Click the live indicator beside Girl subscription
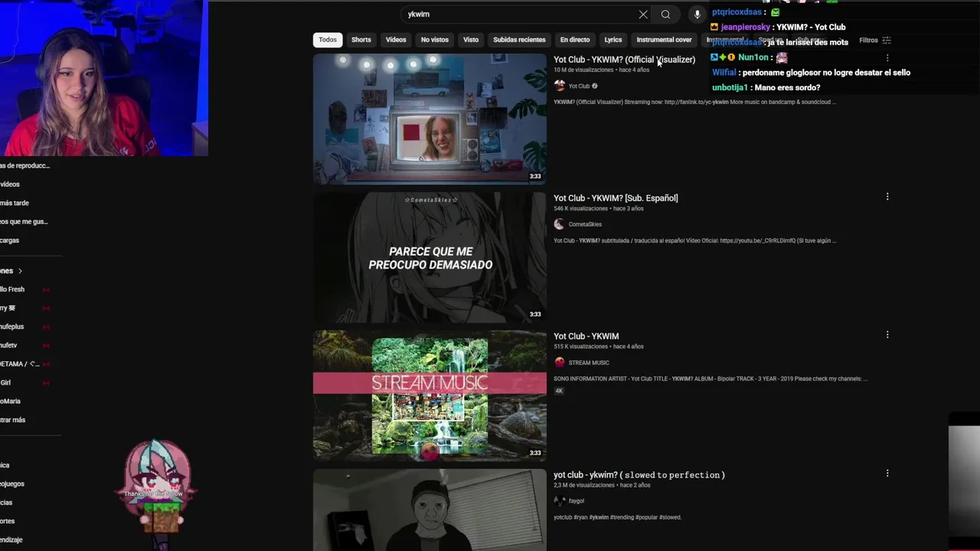Image resolution: width=980 pixels, height=551 pixels. (46, 383)
